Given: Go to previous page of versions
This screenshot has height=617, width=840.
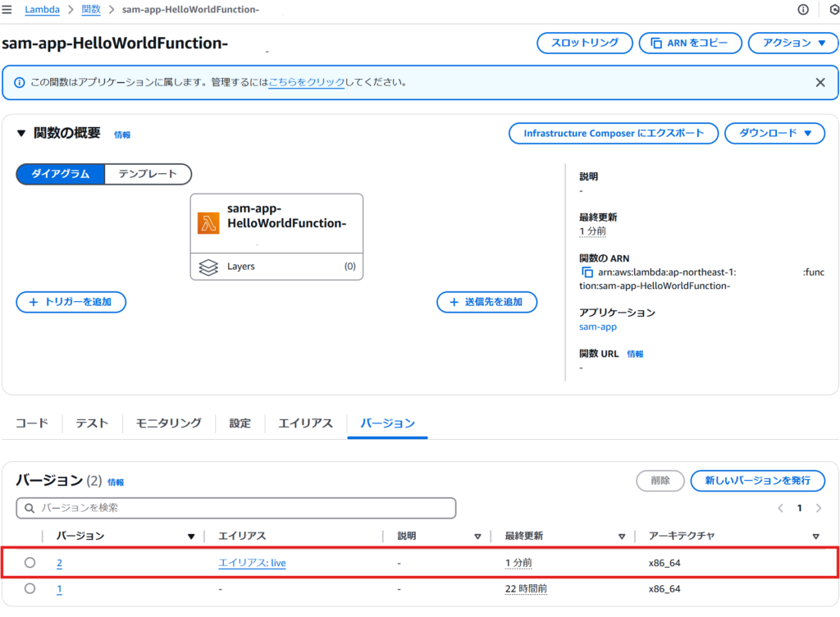Looking at the screenshot, I should click(781, 508).
